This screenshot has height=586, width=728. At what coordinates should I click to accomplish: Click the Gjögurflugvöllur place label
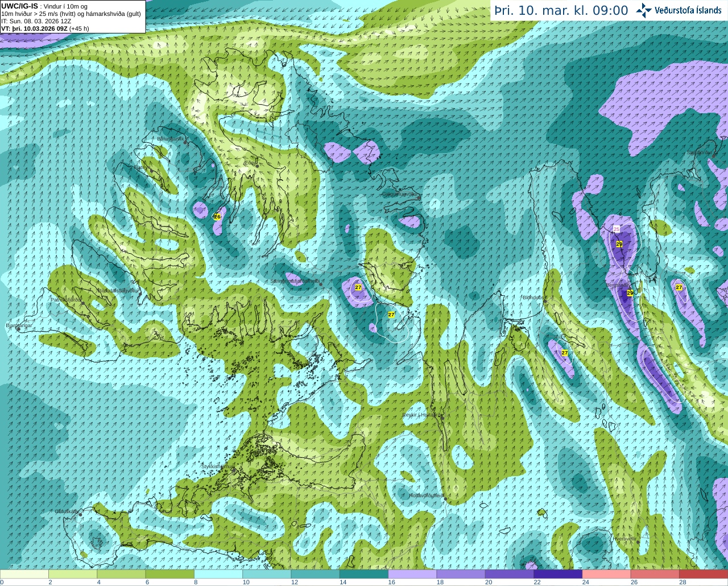tap(400, 194)
